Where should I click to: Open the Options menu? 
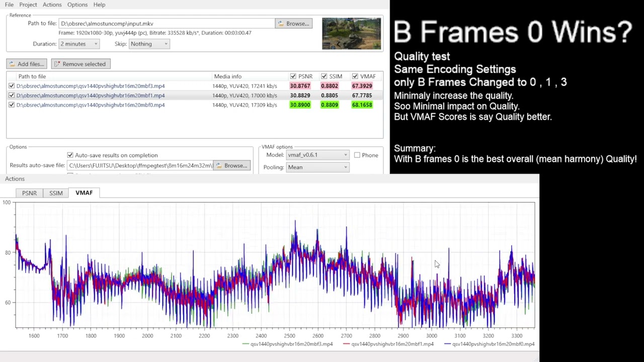tap(77, 5)
